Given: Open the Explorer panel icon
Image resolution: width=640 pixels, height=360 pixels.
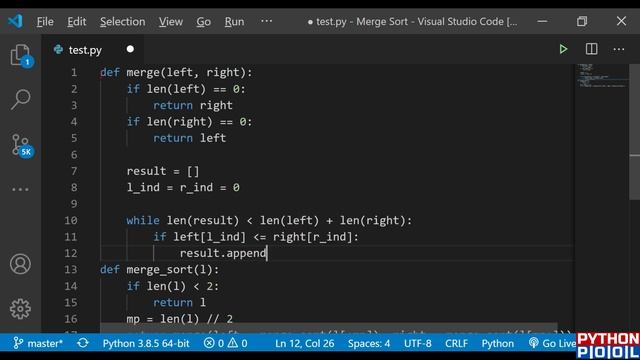Looking at the screenshot, I should coord(20,55).
